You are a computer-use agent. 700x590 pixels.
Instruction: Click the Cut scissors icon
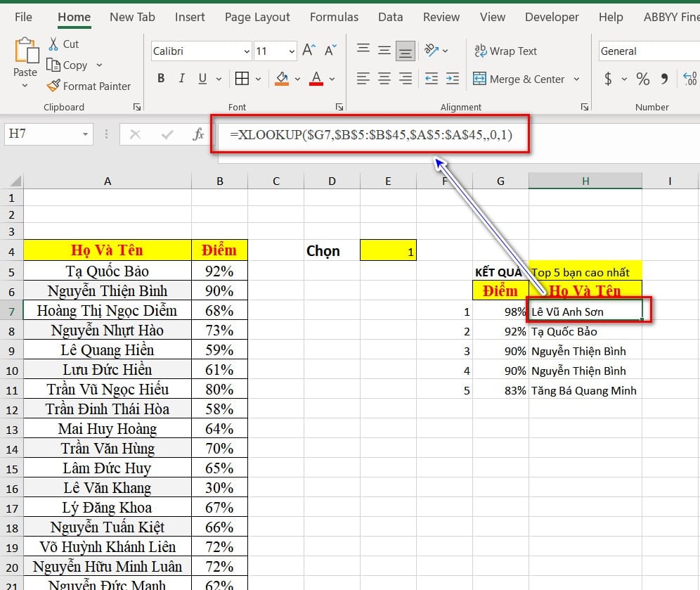53,44
